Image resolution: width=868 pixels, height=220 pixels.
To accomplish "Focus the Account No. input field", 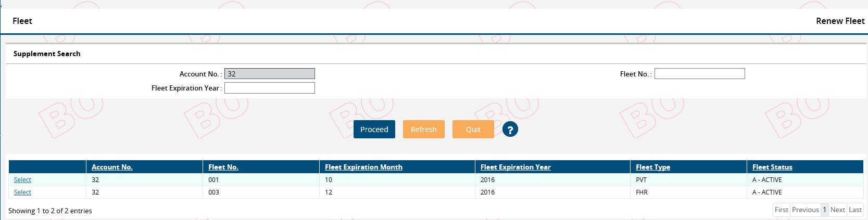I will 270,74.
